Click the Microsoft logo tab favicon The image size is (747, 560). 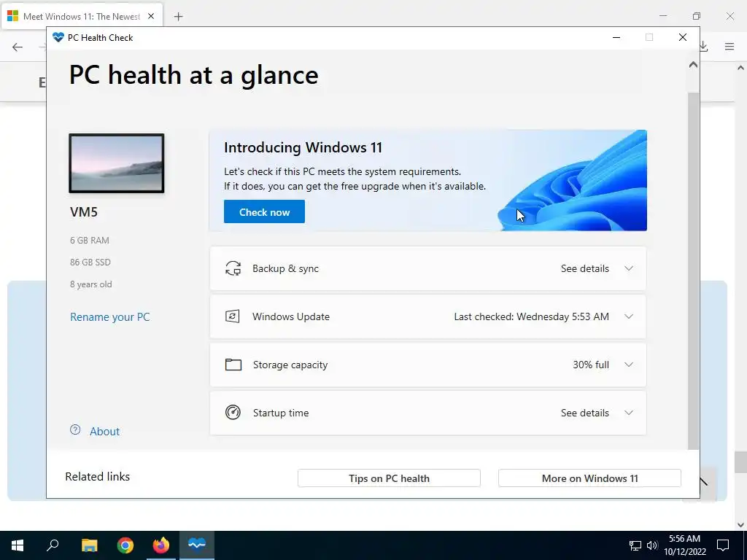coord(13,16)
